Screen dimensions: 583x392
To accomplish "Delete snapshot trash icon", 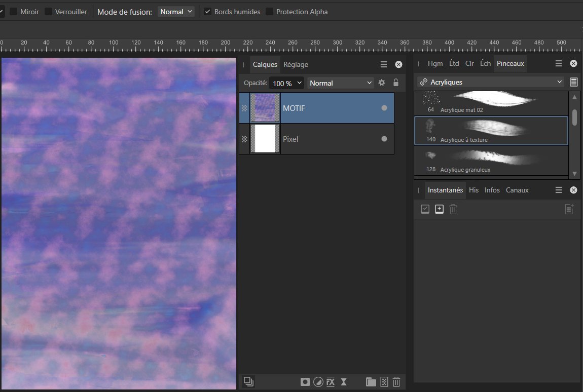I will pyautogui.click(x=453, y=209).
